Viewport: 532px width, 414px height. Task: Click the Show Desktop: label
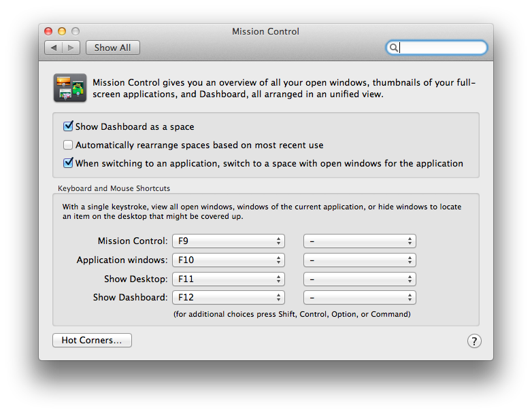(x=135, y=279)
